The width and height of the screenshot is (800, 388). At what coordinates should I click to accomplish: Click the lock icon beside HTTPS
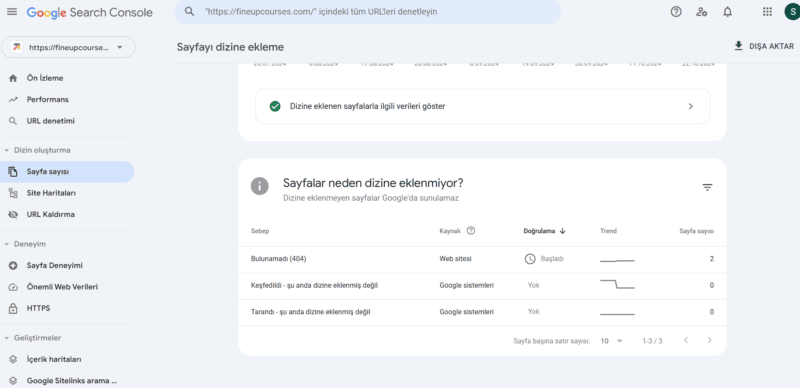13,309
